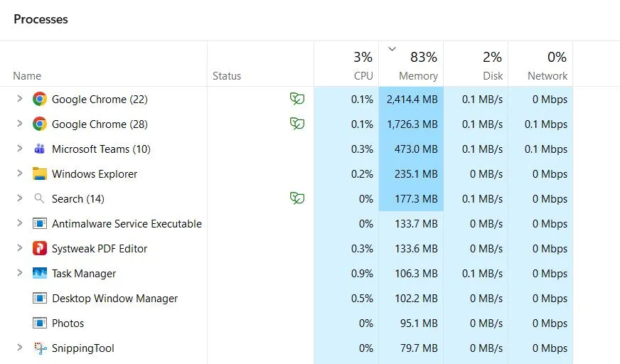Expand Antimalware Service Executable row
Screen dimensions: 620x364
click(x=19, y=223)
